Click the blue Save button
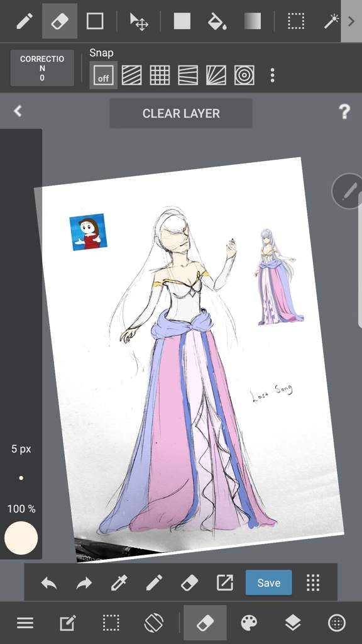This screenshot has width=362, height=644. (x=269, y=582)
